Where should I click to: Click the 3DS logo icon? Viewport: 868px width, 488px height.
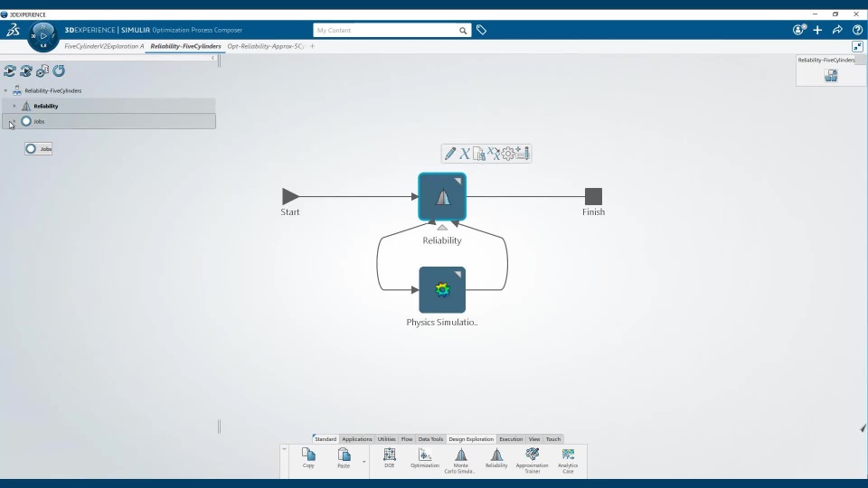(x=13, y=30)
